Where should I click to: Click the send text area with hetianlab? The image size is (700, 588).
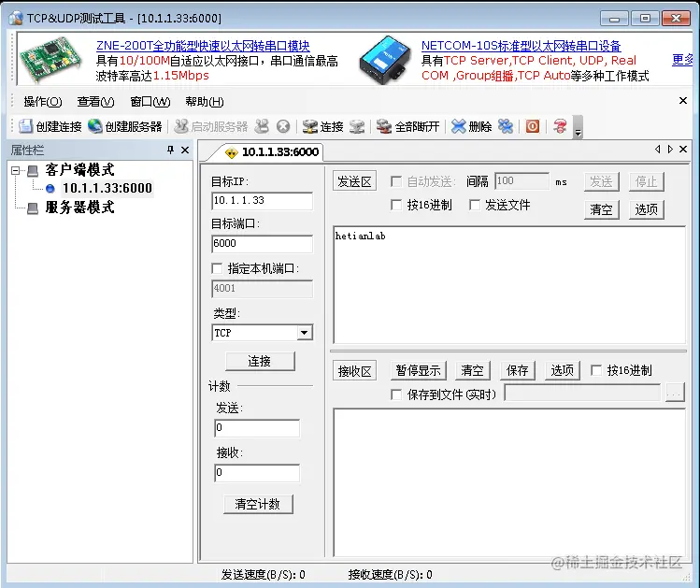coord(509,285)
